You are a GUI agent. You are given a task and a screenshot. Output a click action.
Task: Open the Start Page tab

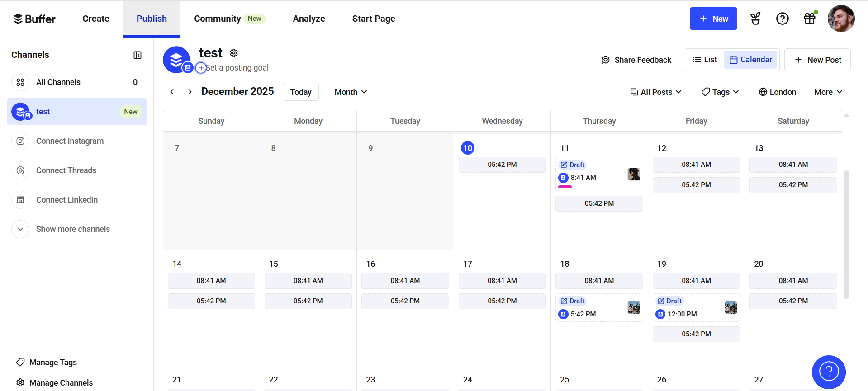[x=374, y=19]
